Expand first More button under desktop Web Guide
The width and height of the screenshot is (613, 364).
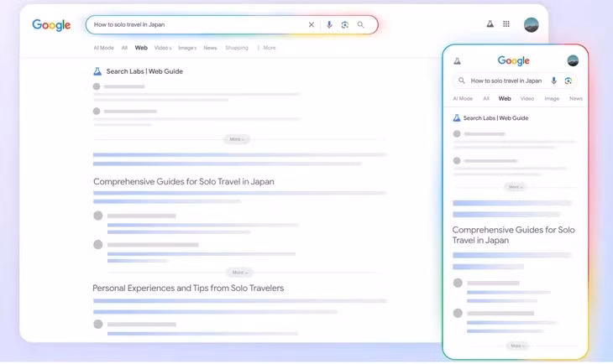coord(237,139)
